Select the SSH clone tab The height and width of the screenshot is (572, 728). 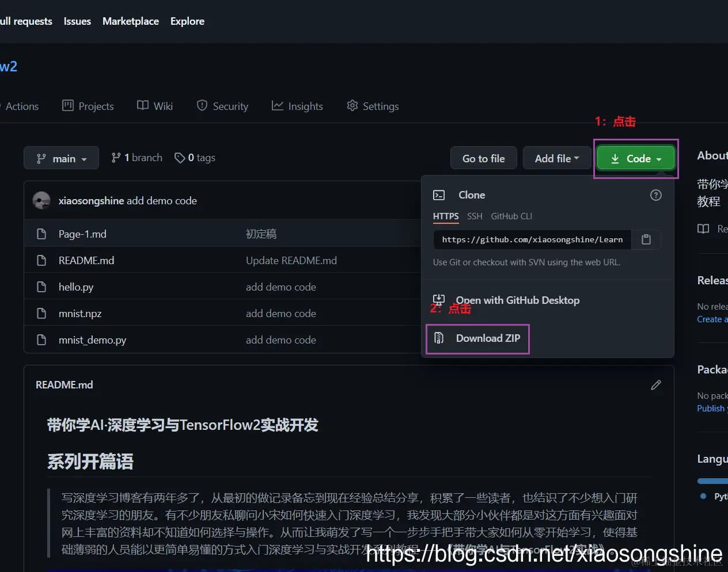[475, 216]
